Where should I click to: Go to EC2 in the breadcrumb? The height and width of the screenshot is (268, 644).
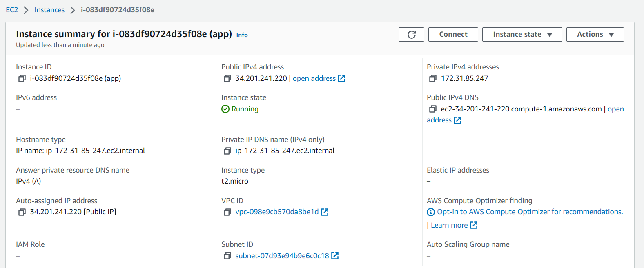coord(12,10)
